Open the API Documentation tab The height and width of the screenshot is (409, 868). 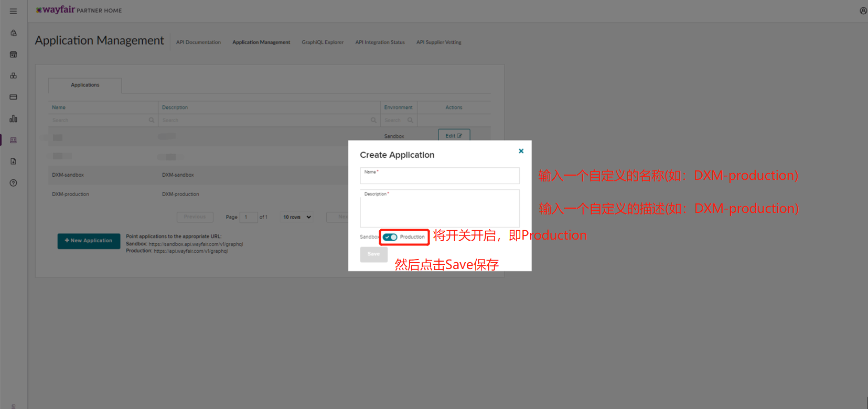click(198, 42)
